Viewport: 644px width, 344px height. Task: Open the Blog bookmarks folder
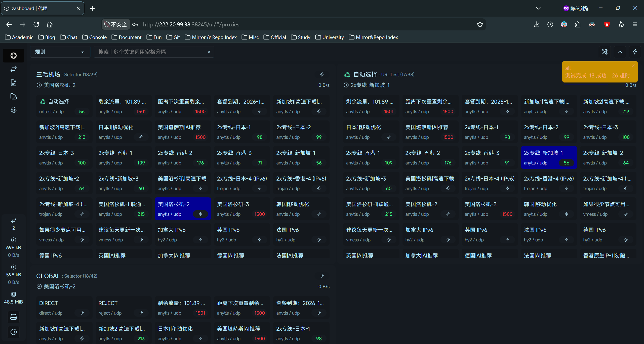[x=47, y=37]
